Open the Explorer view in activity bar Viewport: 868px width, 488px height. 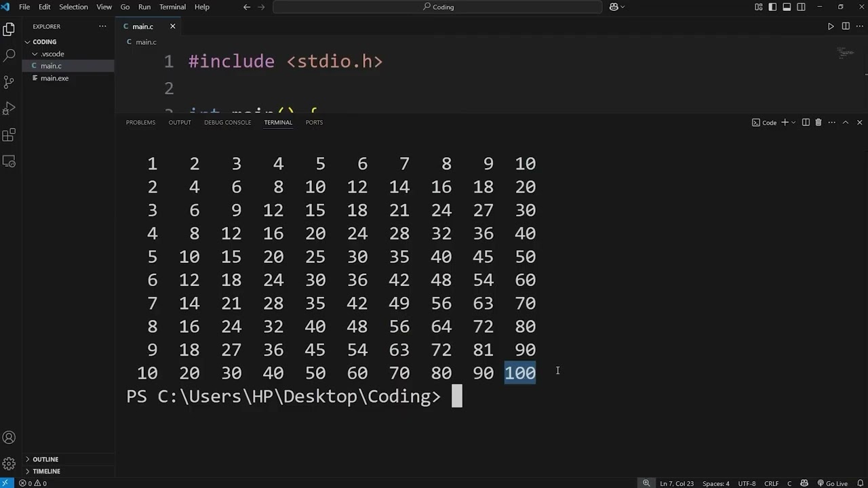[9, 29]
